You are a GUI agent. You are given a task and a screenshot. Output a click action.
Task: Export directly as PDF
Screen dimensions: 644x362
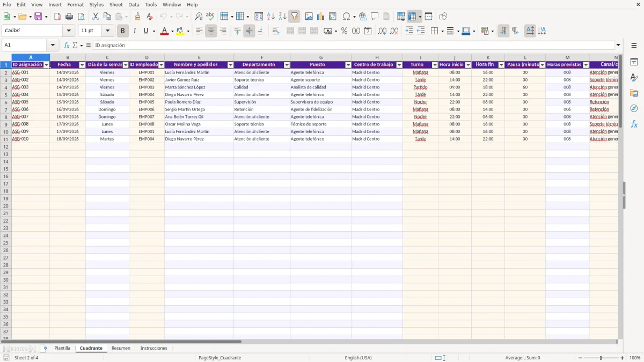click(57, 16)
